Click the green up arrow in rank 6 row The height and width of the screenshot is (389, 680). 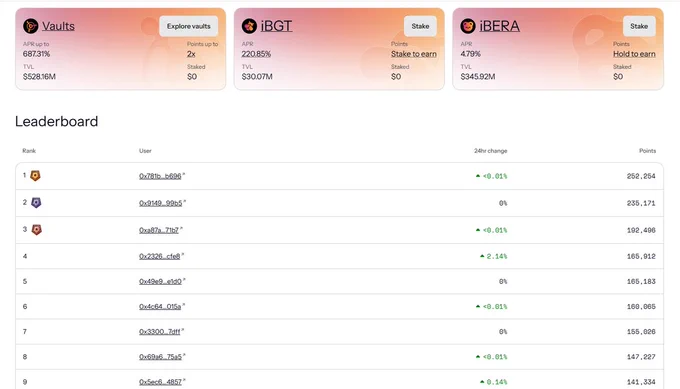coord(478,306)
